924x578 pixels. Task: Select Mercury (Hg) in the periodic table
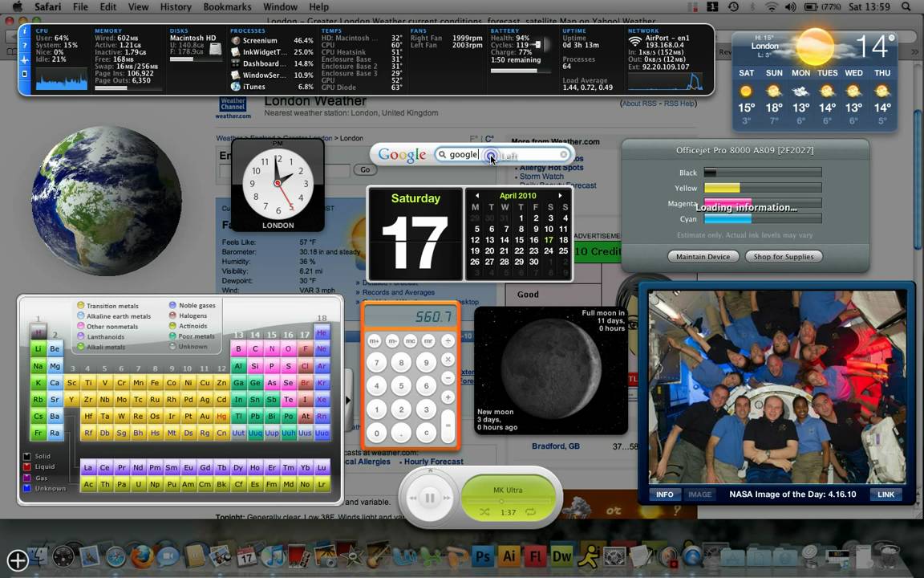tap(221, 416)
